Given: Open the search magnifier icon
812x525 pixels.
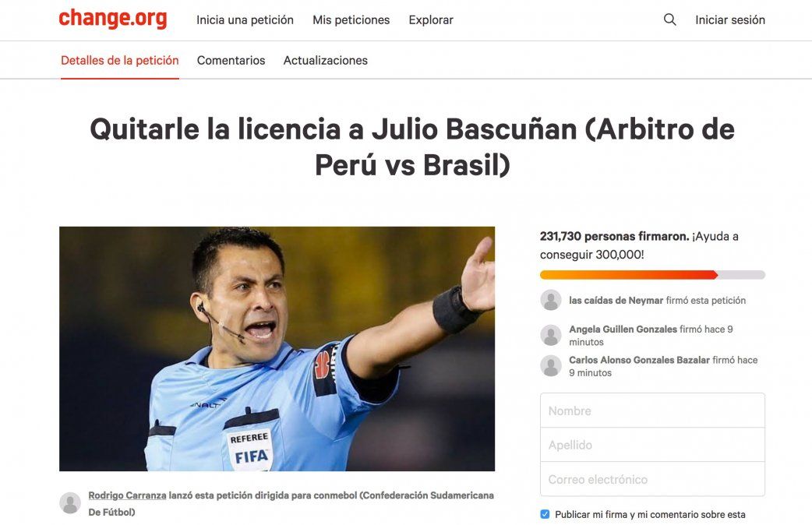Looking at the screenshot, I should (x=669, y=19).
